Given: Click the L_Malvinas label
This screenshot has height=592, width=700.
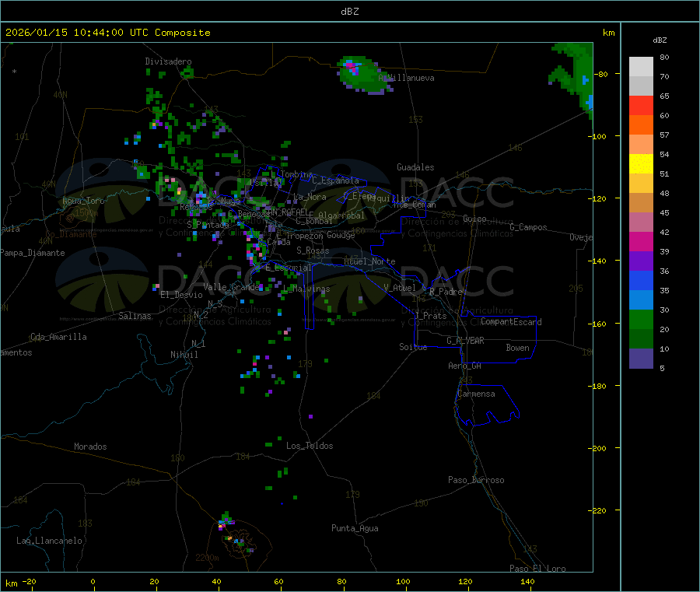Looking at the screenshot, I should tap(306, 289).
